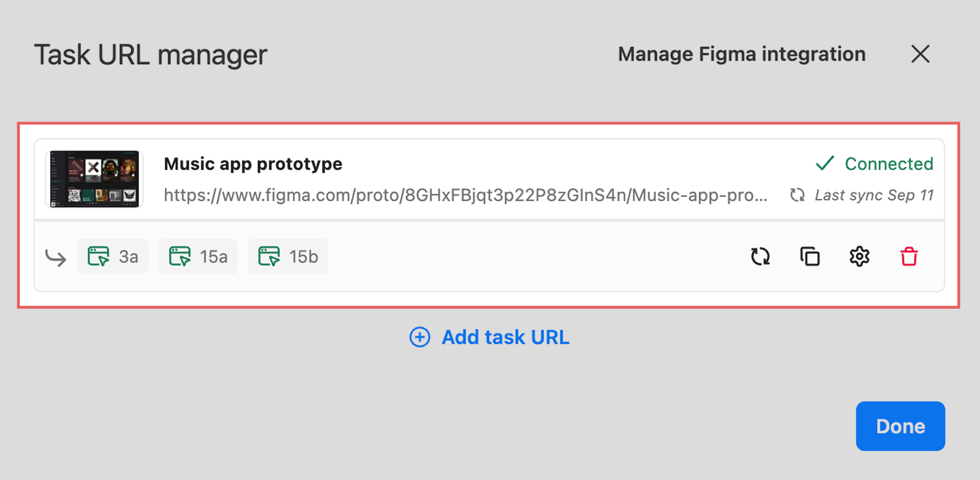Select the 15a task chip
Viewport: 980px width, 480px height.
point(198,256)
